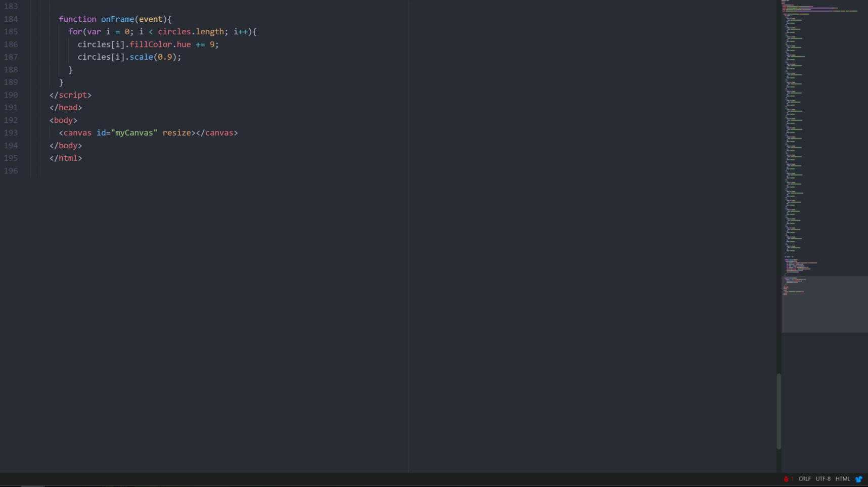Change CRLF line ending setting
868x487 pixels.
click(804, 479)
